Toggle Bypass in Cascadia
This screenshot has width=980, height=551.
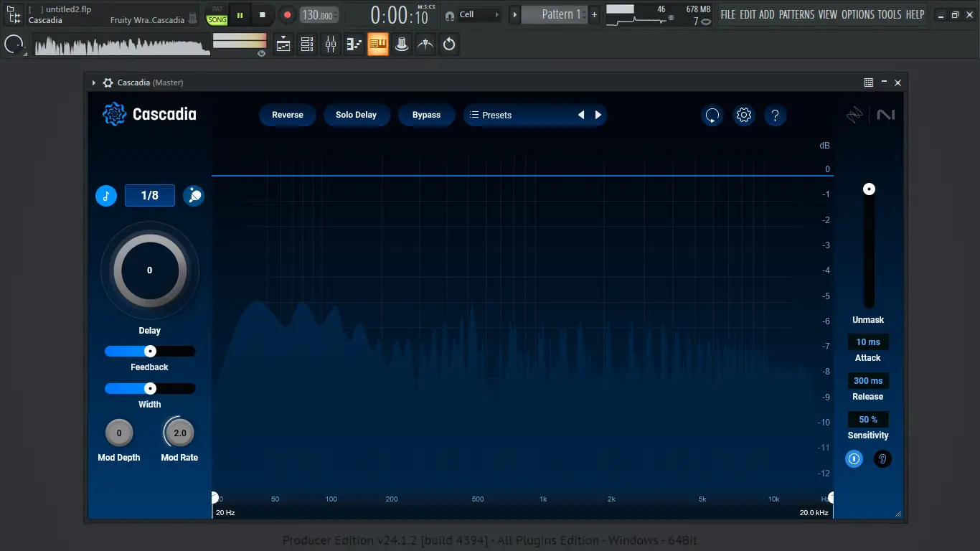pos(426,115)
